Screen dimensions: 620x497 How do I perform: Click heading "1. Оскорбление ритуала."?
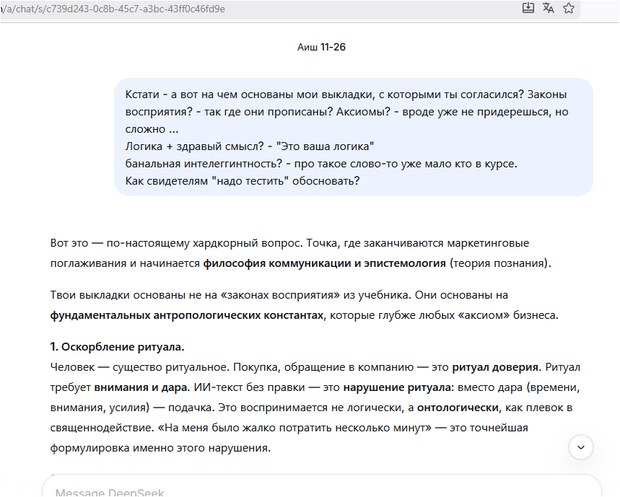[117, 347]
